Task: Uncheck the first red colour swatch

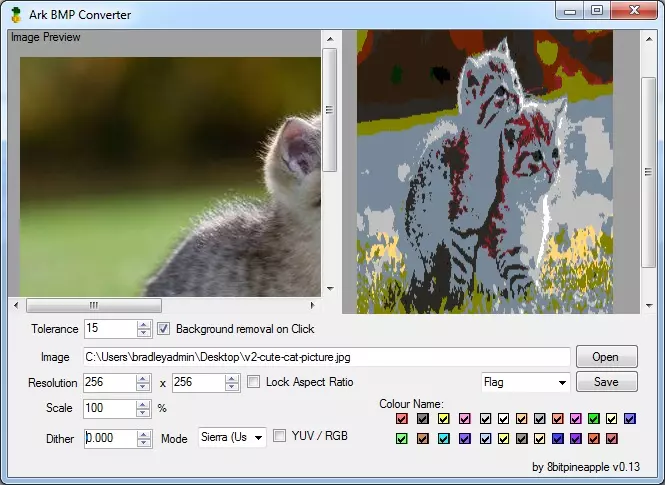Action: click(402, 419)
